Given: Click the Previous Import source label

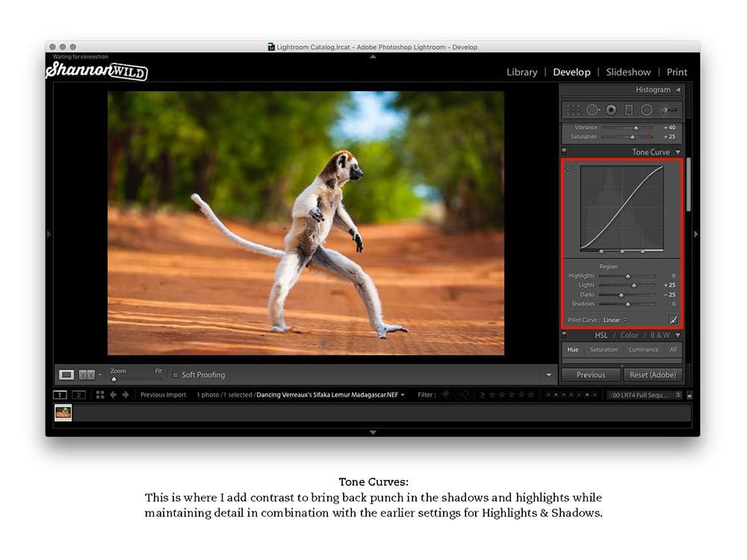Looking at the screenshot, I should pyautogui.click(x=163, y=395).
